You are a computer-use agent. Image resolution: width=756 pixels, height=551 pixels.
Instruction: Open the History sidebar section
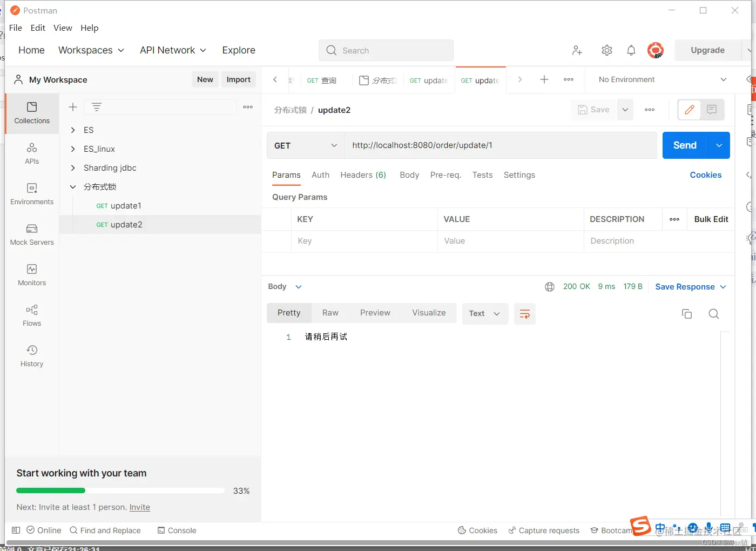click(x=32, y=356)
